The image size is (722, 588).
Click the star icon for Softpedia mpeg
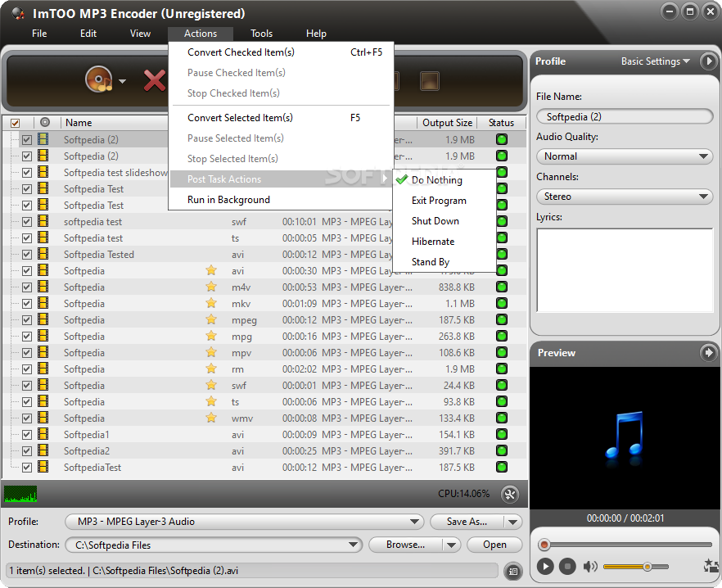[211, 319]
